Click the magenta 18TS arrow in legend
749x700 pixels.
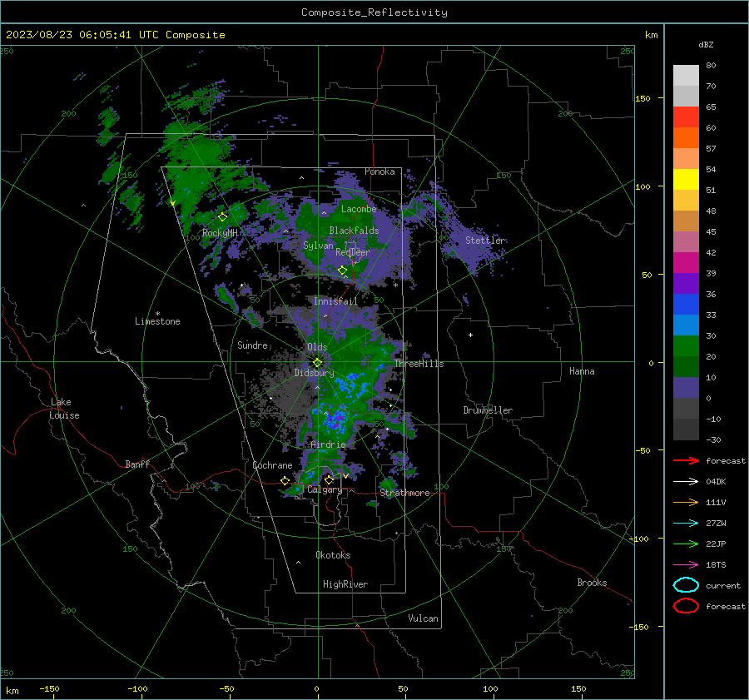click(686, 565)
